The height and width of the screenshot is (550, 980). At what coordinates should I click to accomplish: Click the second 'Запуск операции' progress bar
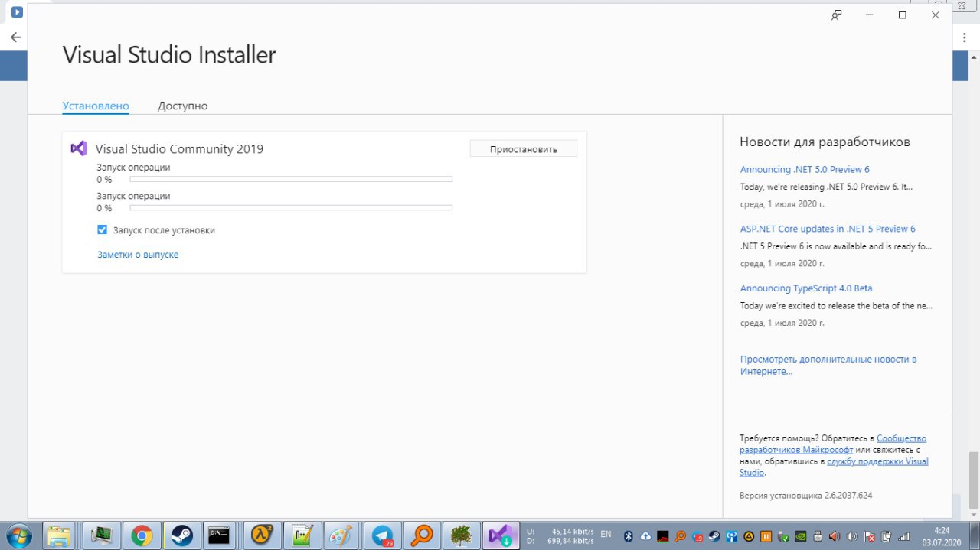[x=291, y=207]
